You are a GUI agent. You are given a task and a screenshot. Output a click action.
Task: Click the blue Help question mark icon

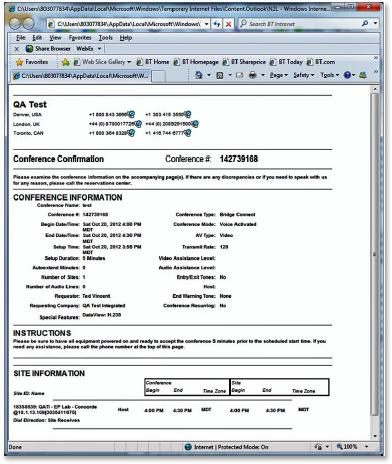tap(347, 75)
